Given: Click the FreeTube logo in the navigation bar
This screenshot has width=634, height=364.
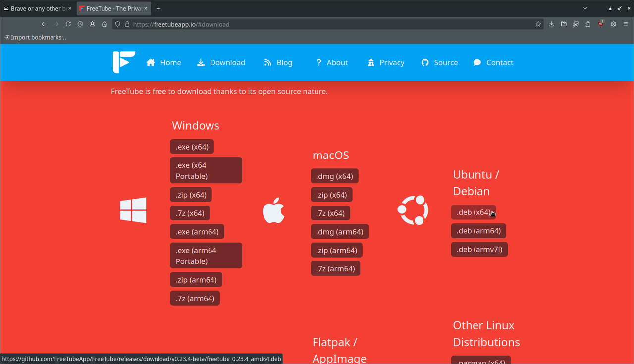Looking at the screenshot, I should pyautogui.click(x=123, y=62).
